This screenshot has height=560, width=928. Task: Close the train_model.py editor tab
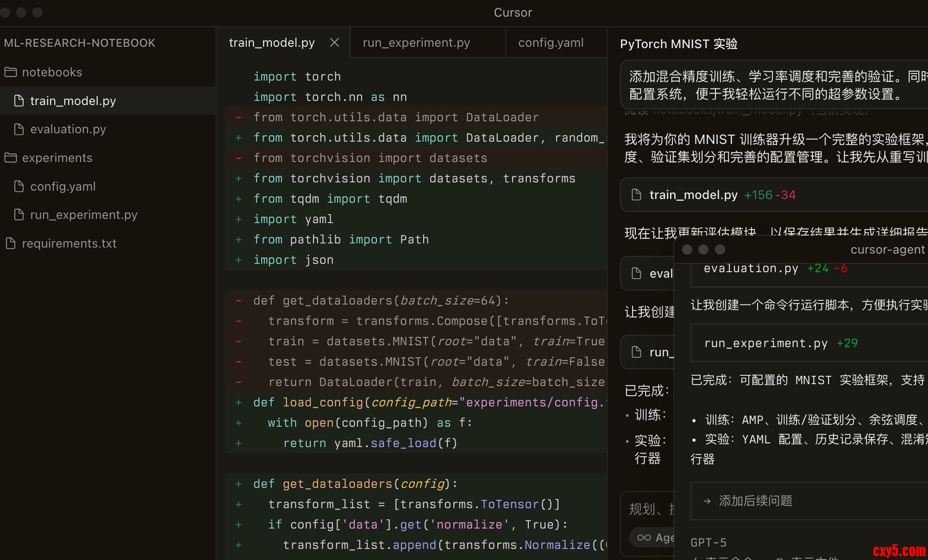tap(334, 43)
